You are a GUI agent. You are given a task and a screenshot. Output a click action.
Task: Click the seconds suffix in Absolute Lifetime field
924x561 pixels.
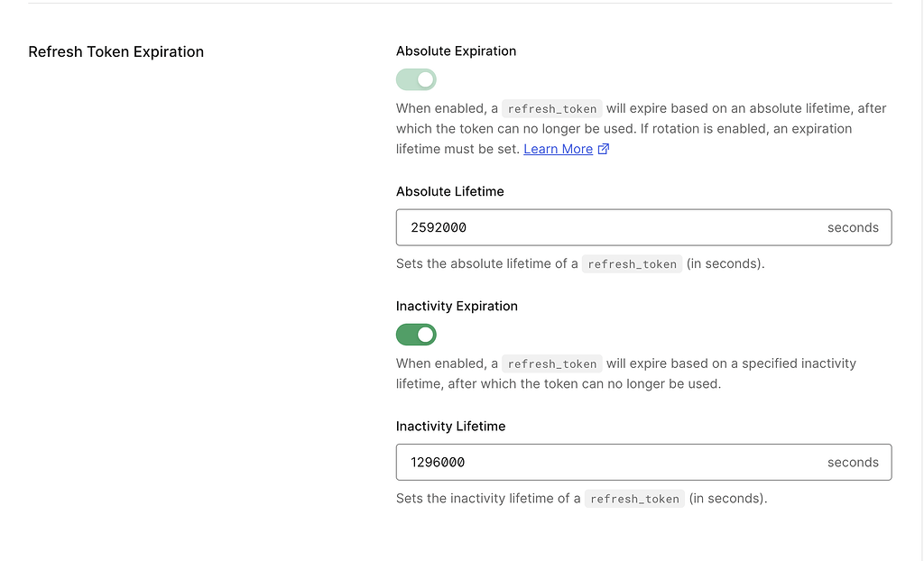pyautogui.click(x=852, y=227)
